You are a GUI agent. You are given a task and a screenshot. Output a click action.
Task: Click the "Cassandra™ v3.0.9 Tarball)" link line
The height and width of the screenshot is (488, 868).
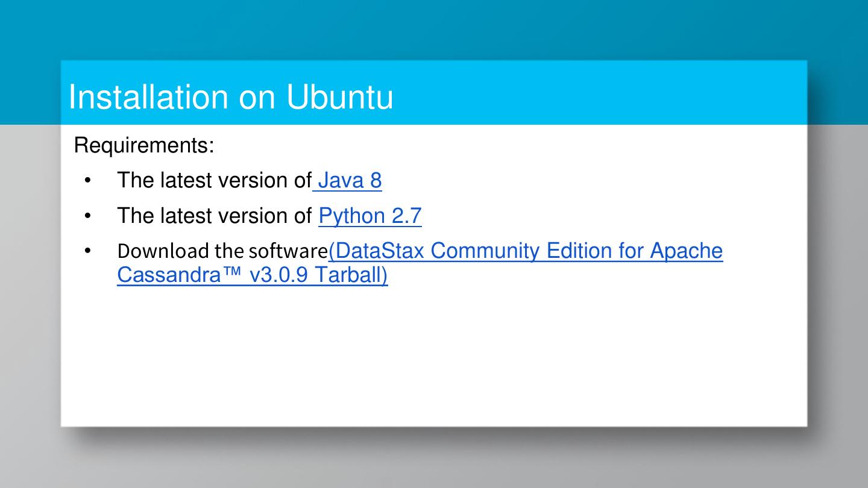pyautogui.click(x=252, y=275)
